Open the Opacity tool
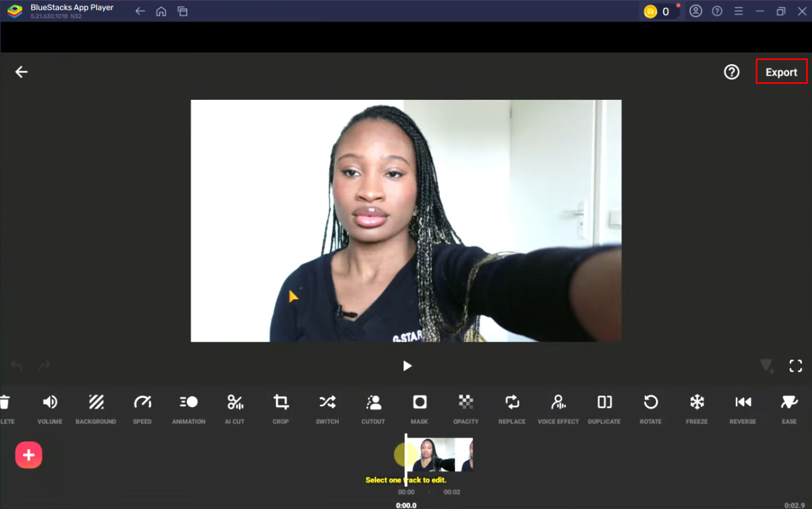812x509 pixels. pyautogui.click(x=466, y=409)
